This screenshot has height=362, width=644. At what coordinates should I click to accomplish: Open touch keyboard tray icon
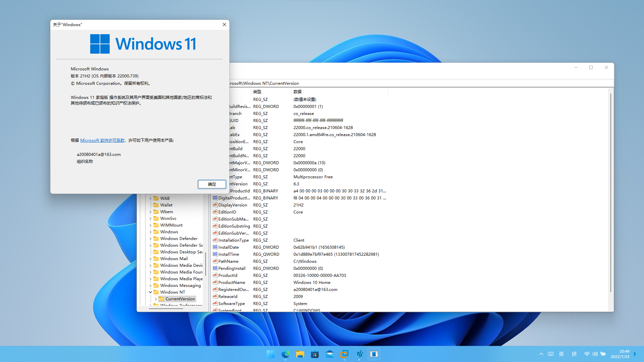pos(551,354)
